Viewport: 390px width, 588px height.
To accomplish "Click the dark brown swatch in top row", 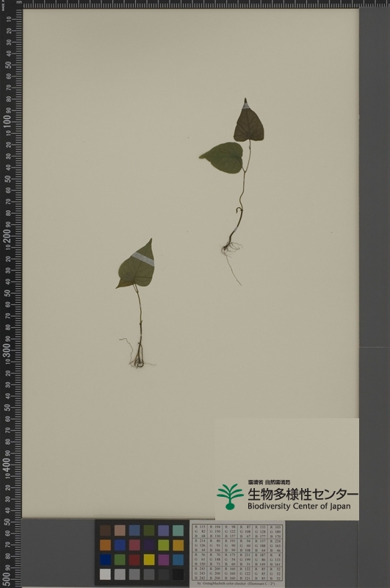I will click(x=105, y=530).
